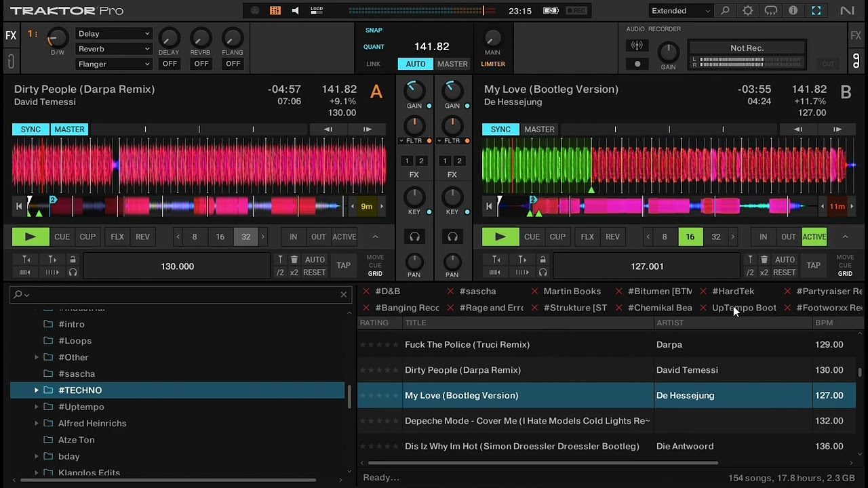Open the Delay effect dropdown
This screenshot has height=488, width=868.
pos(113,34)
